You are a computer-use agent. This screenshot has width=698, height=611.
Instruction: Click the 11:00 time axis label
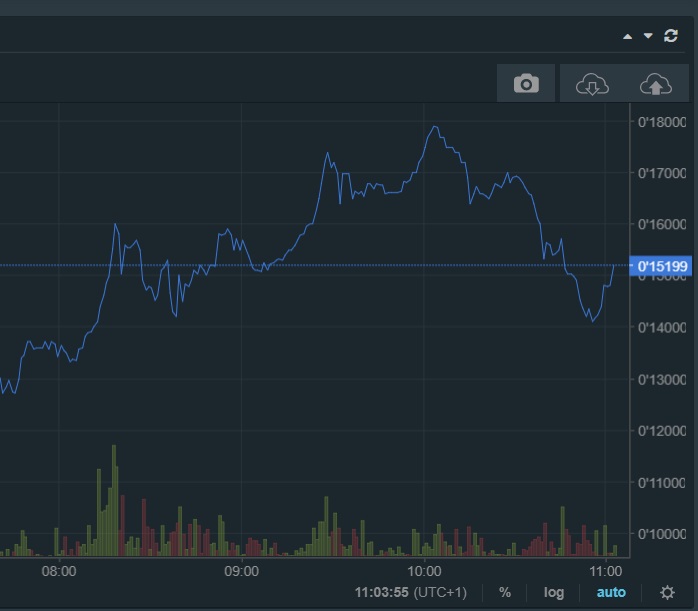coord(606,571)
